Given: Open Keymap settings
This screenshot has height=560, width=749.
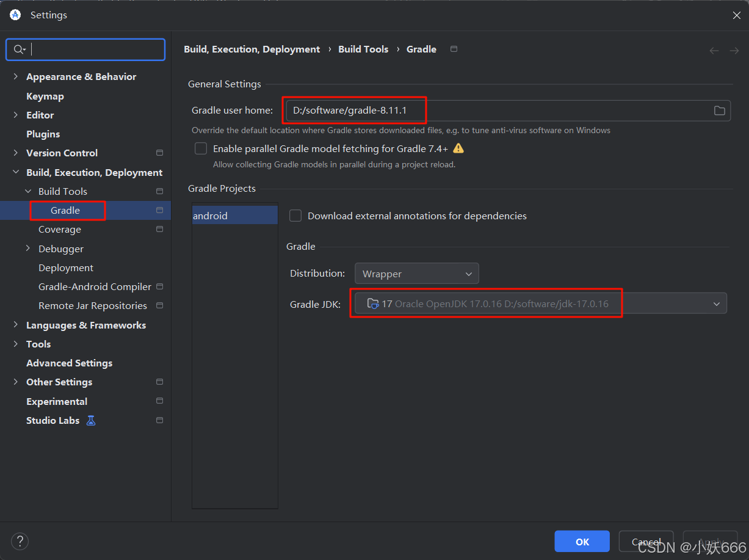Looking at the screenshot, I should tap(45, 96).
